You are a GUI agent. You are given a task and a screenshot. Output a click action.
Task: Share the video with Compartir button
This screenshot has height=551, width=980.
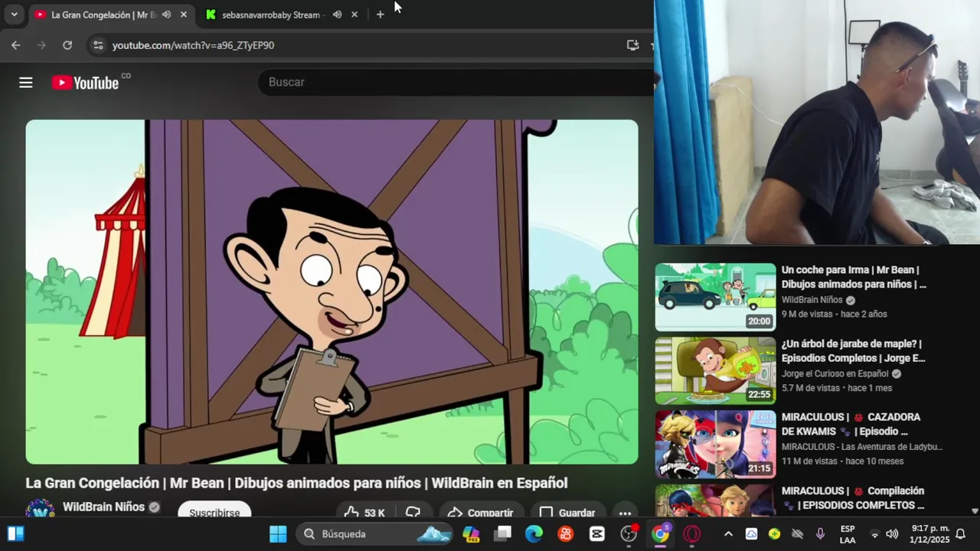pos(480,513)
